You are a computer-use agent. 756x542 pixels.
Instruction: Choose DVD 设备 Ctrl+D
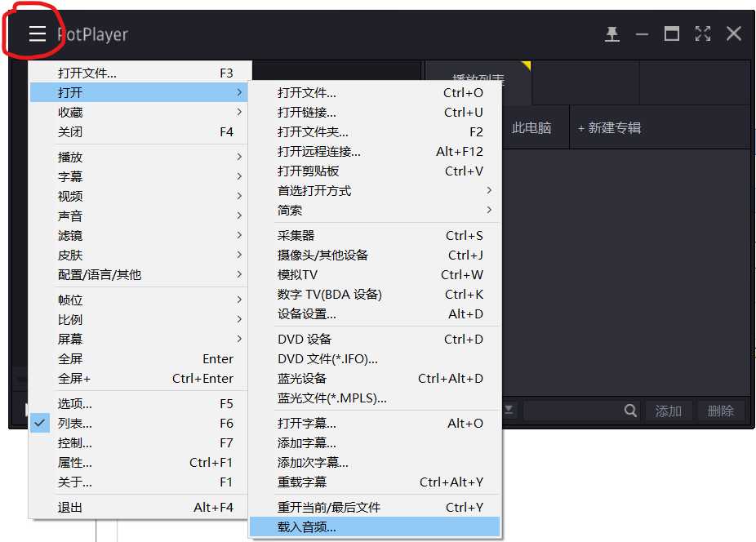[x=375, y=339]
